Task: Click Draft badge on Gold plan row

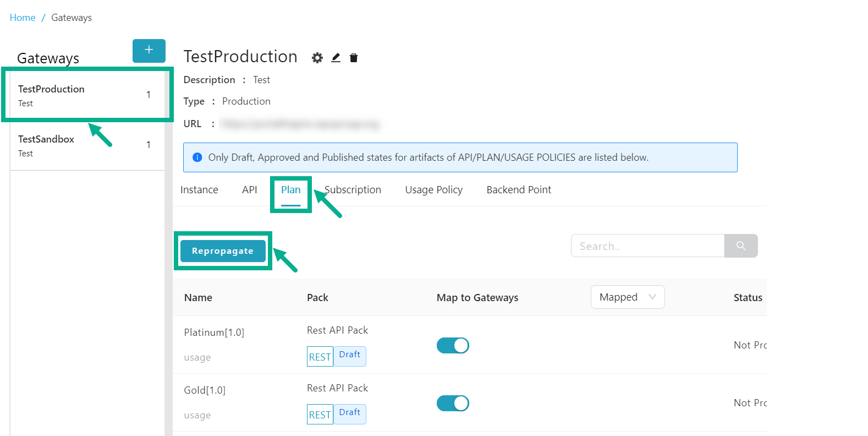Action: point(350,413)
